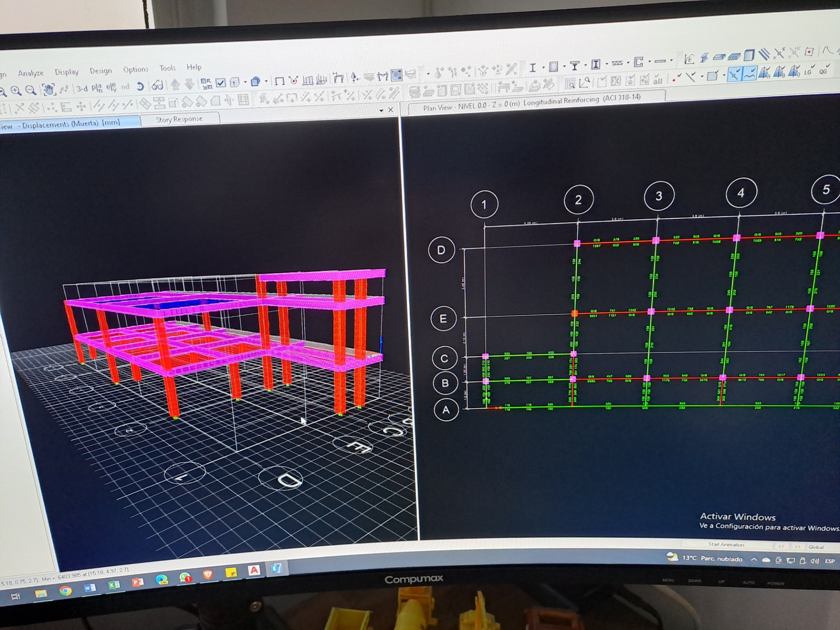Click the pink joint at grid D-2
This screenshot has width=840, height=630.
pyautogui.click(x=577, y=243)
